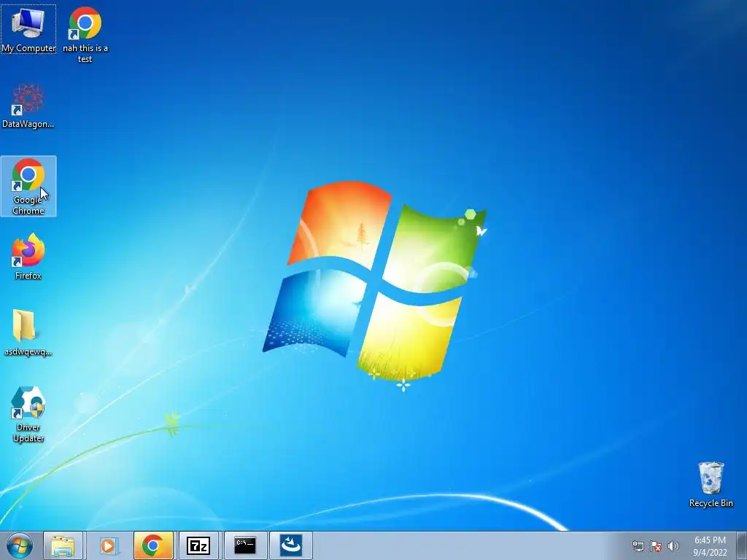Click the volume speaker tray icon
The height and width of the screenshot is (560, 747).
tap(673, 546)
